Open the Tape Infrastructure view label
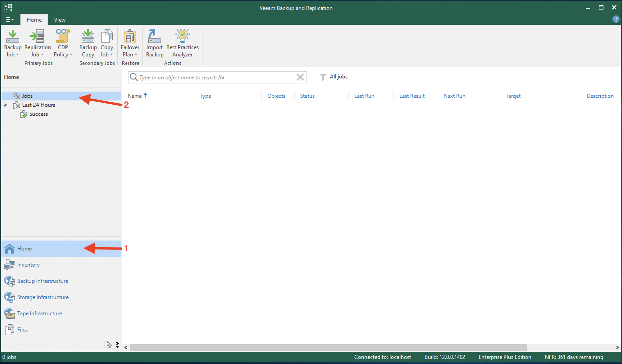Screen dimensions: 622x364 (x=39, y=313)
